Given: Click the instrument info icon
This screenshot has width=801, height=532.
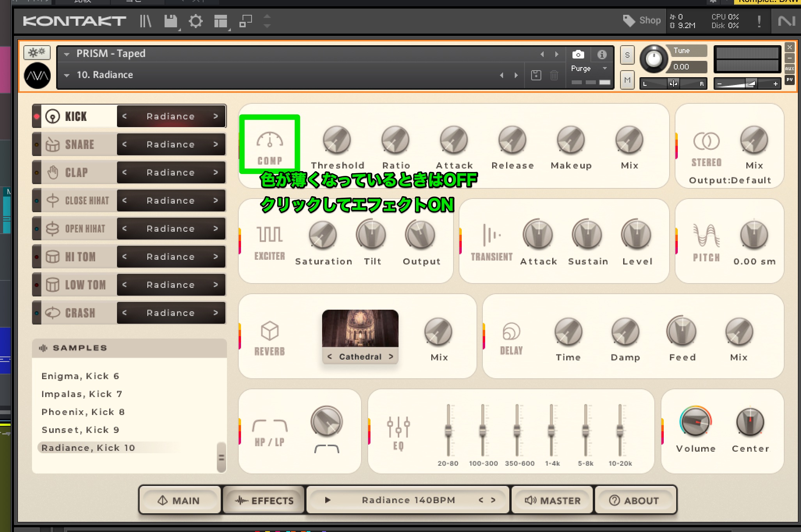Looking at the screenshot, I should (x=602, y=55).
